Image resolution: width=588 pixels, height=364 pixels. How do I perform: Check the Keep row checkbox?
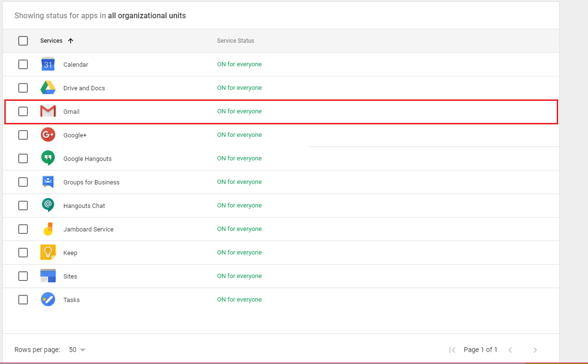tap(23, 253)
